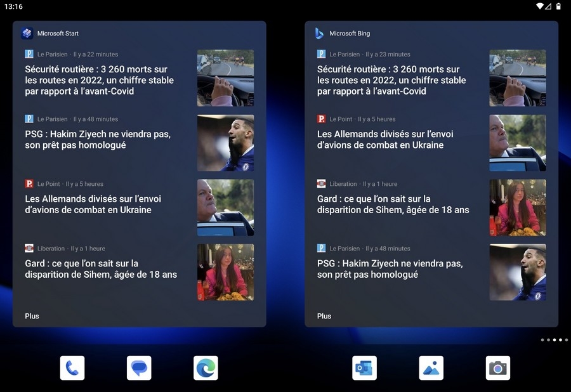Open the Phone app in dock
This screenshot has height=392, width=571.
[72, 368]
